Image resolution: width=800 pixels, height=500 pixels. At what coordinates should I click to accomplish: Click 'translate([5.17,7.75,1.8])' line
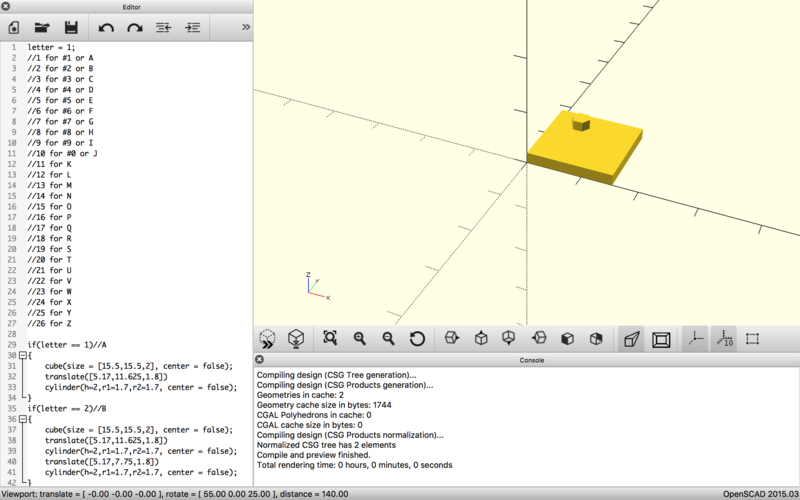[x=102, y=462]
